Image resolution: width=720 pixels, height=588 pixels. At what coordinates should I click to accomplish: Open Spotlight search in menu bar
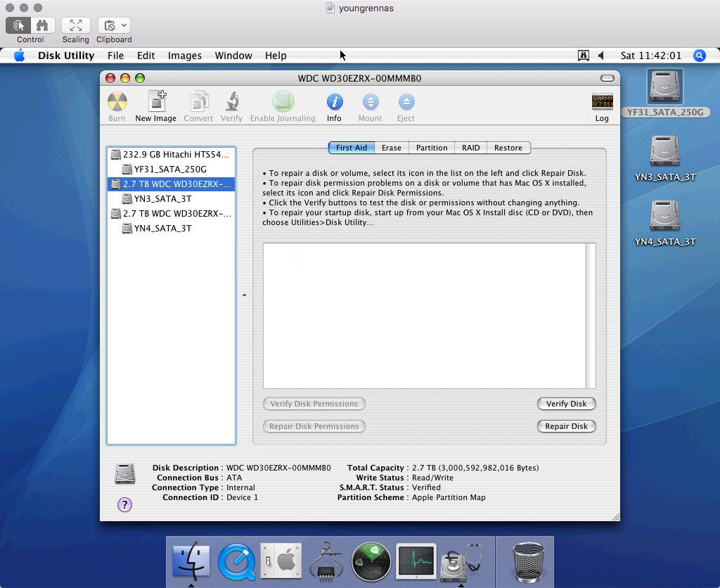700,56
